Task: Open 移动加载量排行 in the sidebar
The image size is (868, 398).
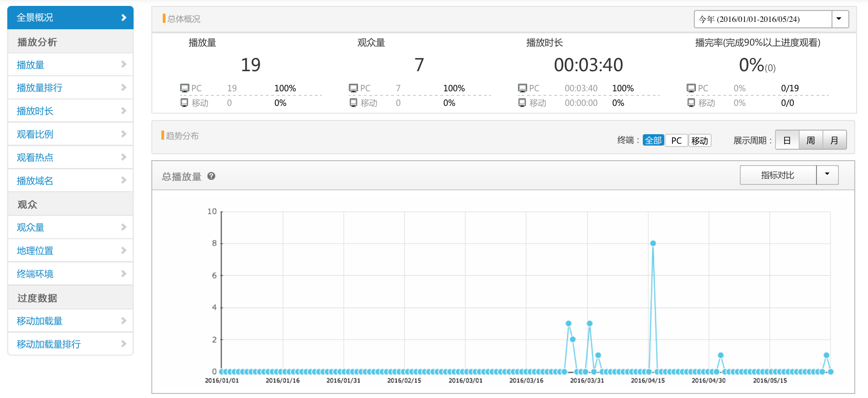Action: coord(49,344)
